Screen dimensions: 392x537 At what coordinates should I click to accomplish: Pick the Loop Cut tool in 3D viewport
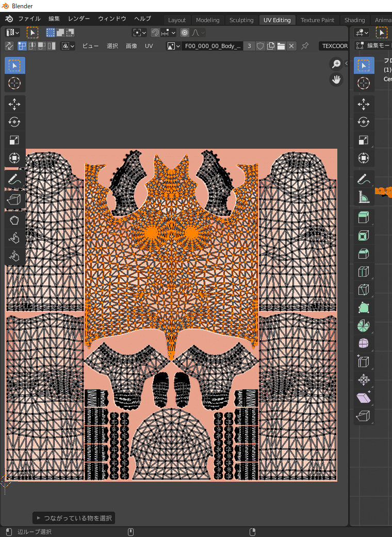pos(364,272)
